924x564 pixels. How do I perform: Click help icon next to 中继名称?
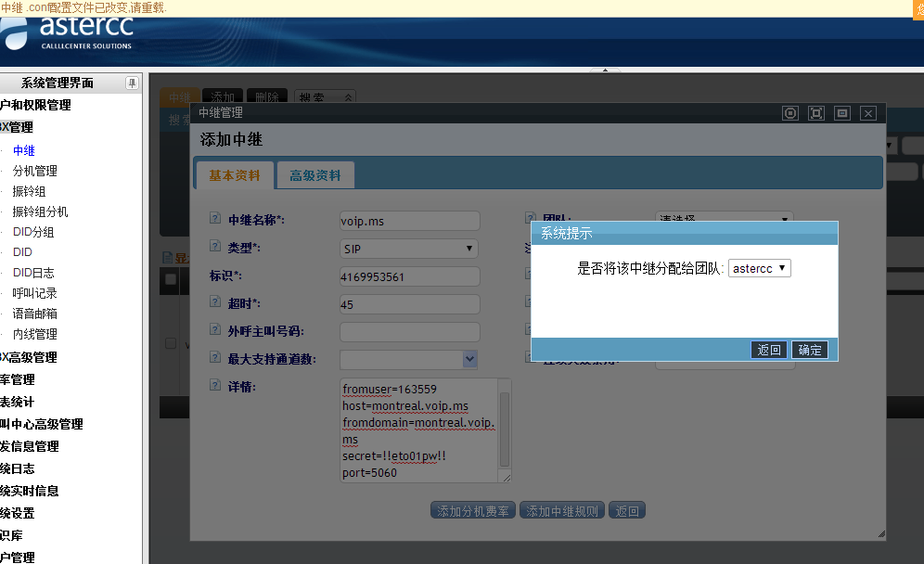click(215, 220)
